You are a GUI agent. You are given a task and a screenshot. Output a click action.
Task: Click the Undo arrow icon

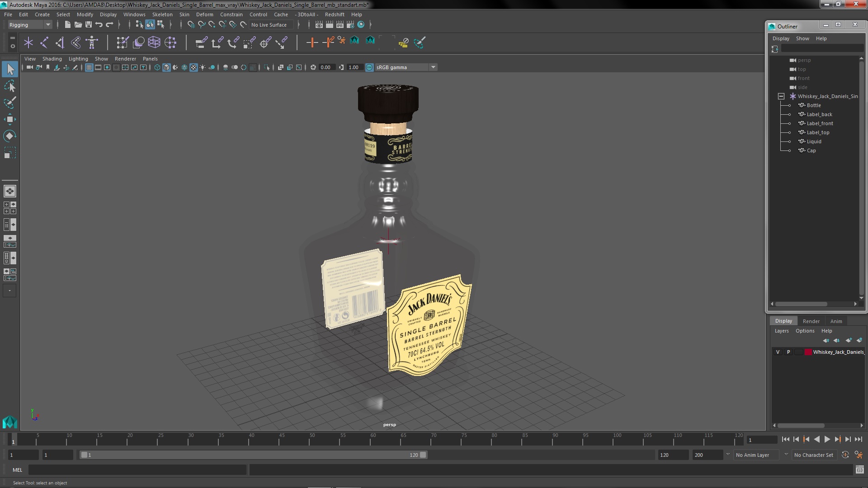(99, 24)
